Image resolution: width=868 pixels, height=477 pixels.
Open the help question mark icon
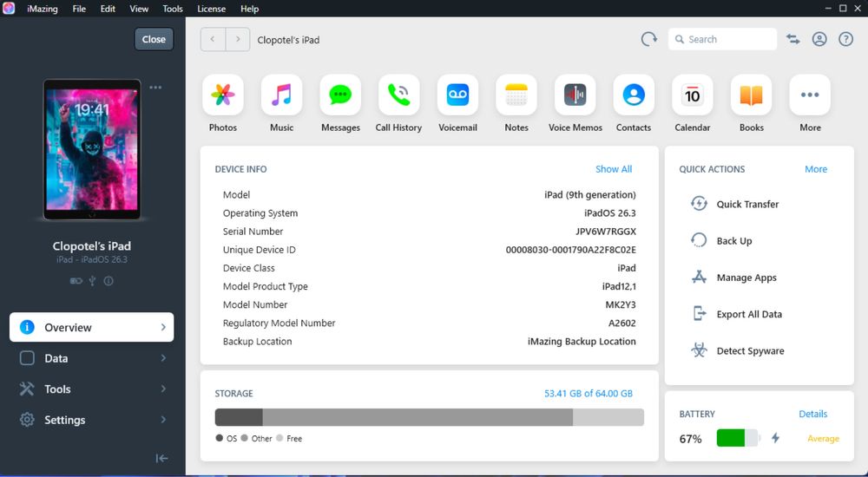(x=845, y=39)
